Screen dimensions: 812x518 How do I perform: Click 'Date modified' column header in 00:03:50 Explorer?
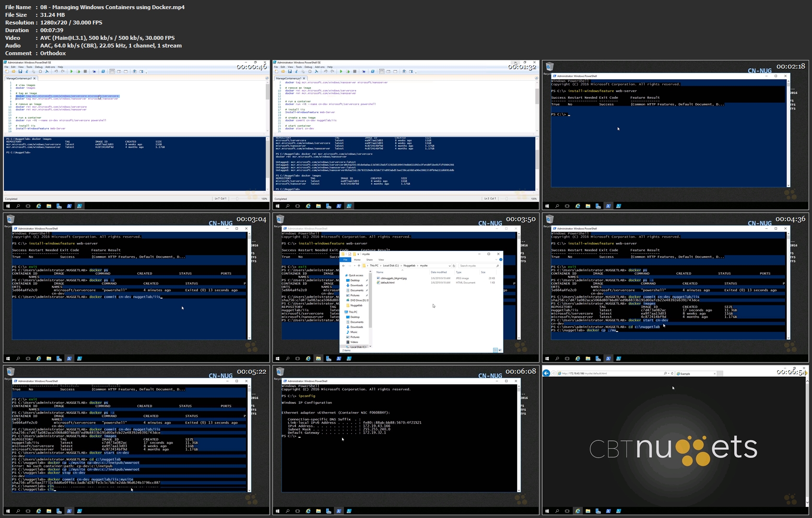pos(439,272)
